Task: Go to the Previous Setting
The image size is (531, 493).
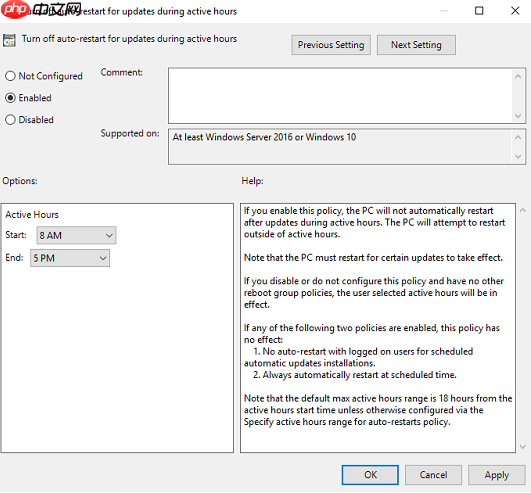Action: pos(331,45)
